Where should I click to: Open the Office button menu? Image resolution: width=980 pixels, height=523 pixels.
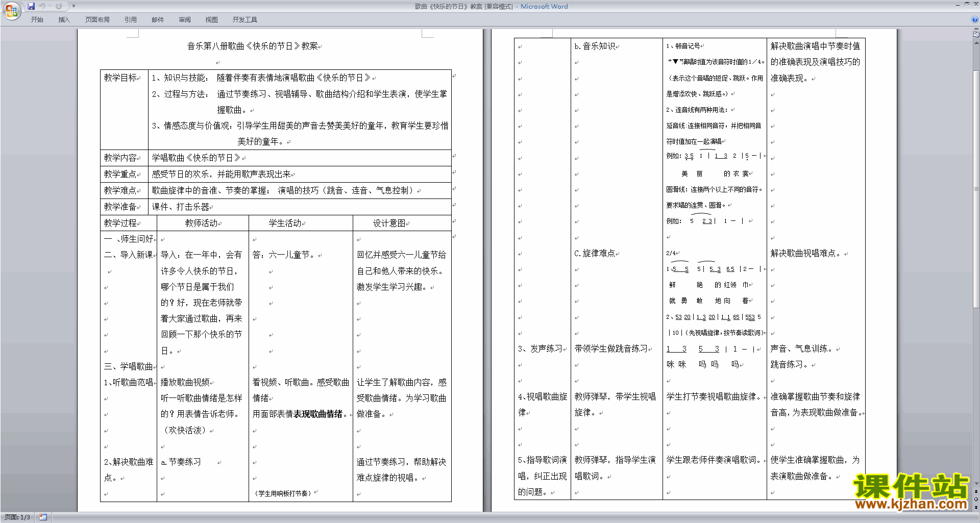11,10
